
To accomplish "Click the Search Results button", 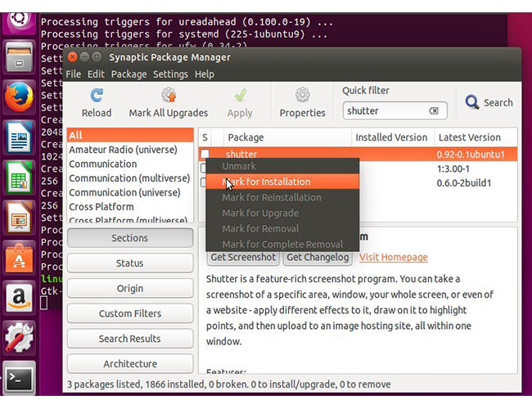I will point(130,338).
